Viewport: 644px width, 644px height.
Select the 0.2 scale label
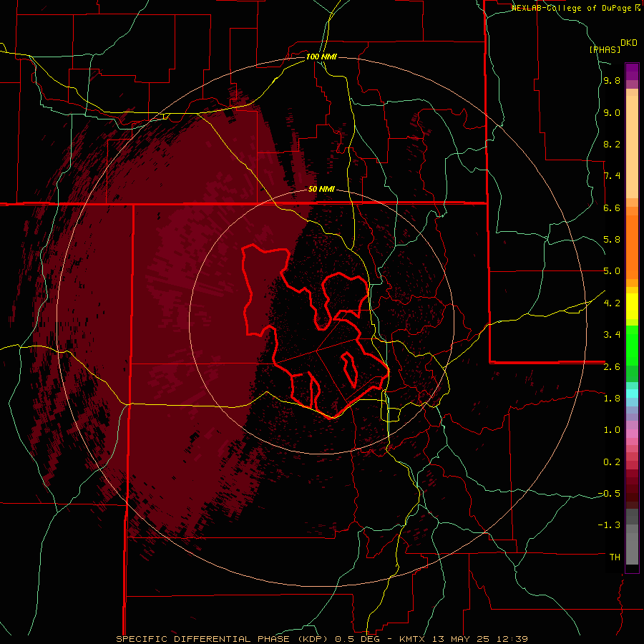coord(612,462)
